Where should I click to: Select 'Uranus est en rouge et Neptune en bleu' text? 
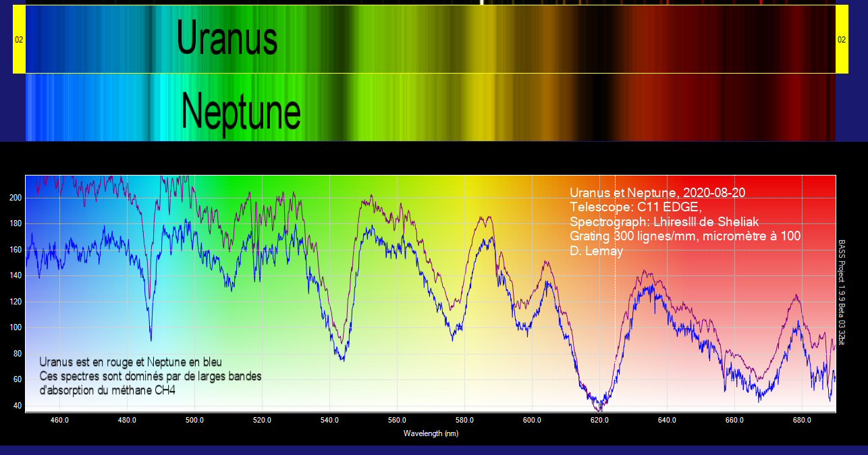pos(130,363)
